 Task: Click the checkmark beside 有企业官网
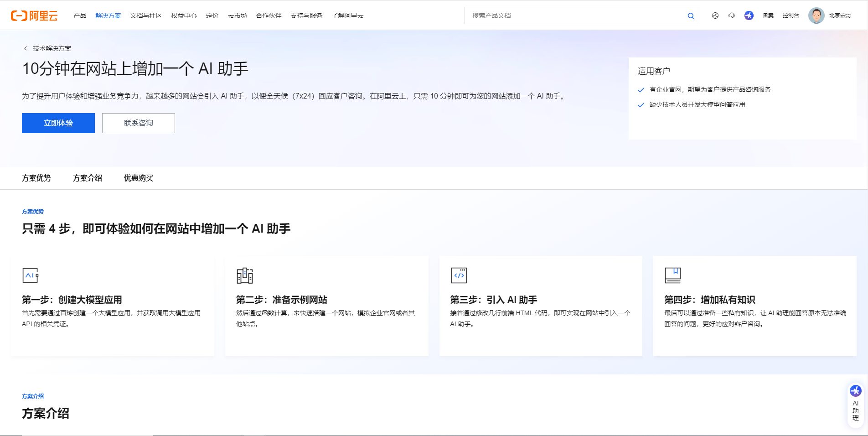coord(641,90)
